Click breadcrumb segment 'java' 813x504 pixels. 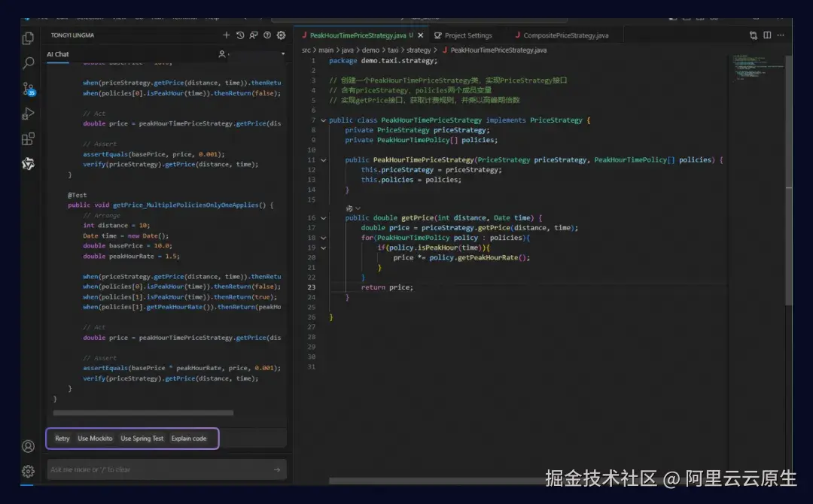(x=347, y=50)
